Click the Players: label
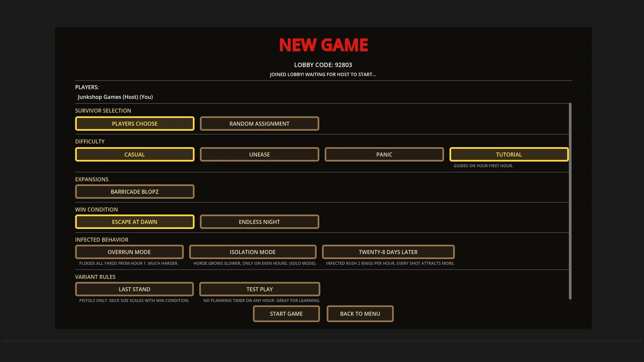Screen dimensions: 644x362 click(x=87, y=87)
